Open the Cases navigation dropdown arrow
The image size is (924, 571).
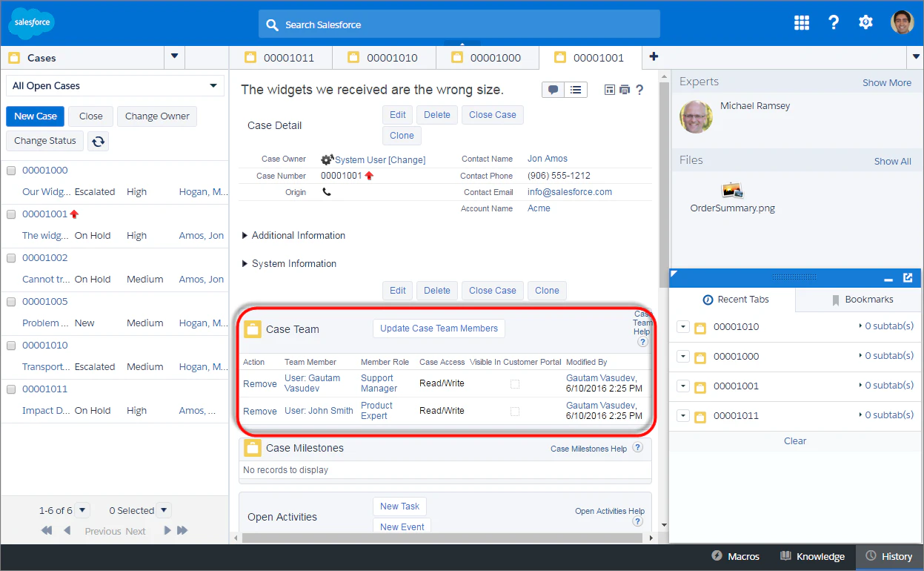[174, 56]
